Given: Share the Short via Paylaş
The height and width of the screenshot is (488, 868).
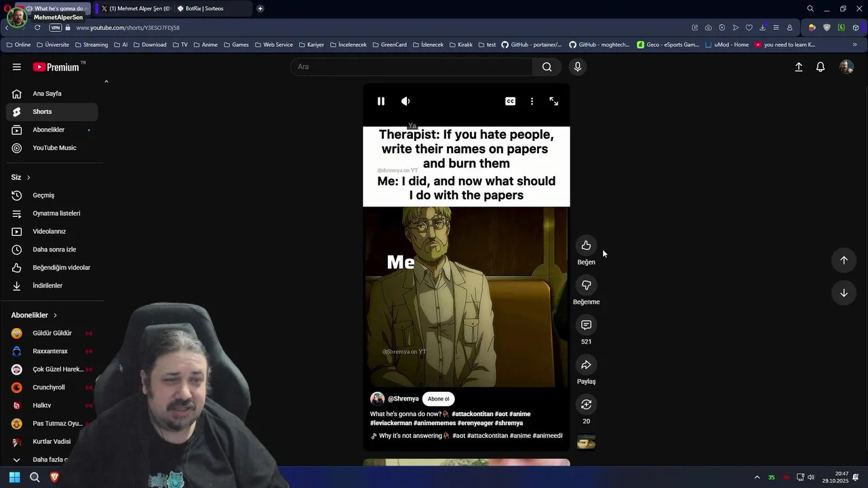Looking at the screenshot, I should pos(586,365).
